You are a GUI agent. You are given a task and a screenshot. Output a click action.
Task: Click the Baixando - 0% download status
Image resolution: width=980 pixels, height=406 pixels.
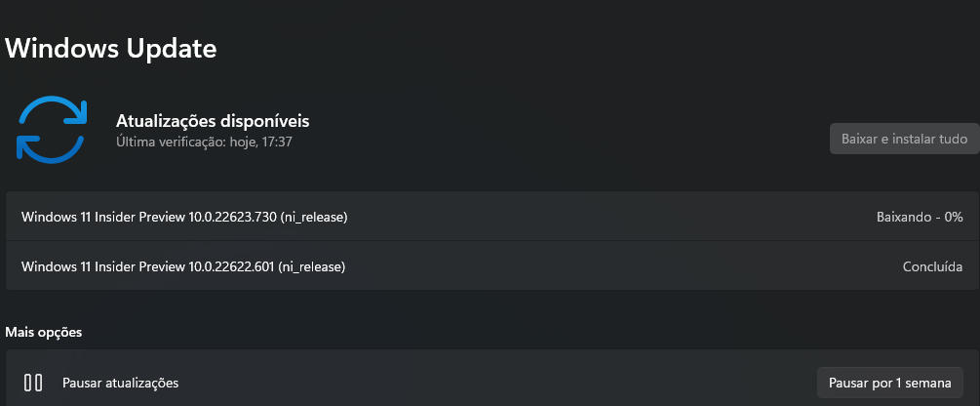point(920,217)
